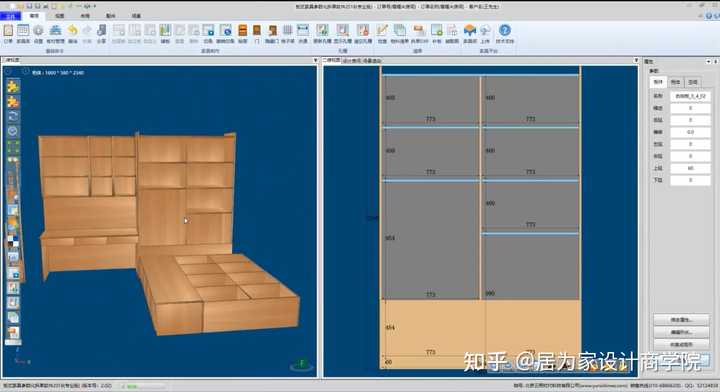Viewport: 720px width, 392px height.
Task: Select the pencil edit icon in the ribbon
Action: [382, 31]
